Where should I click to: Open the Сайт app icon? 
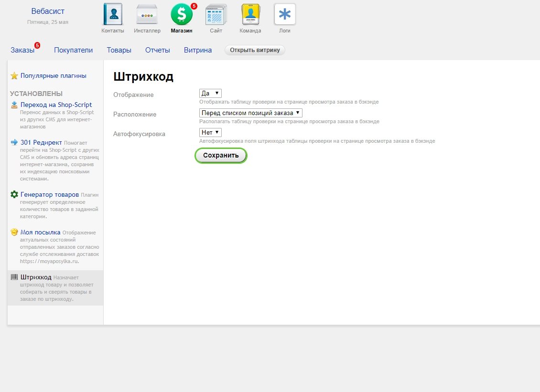point(216,14)
